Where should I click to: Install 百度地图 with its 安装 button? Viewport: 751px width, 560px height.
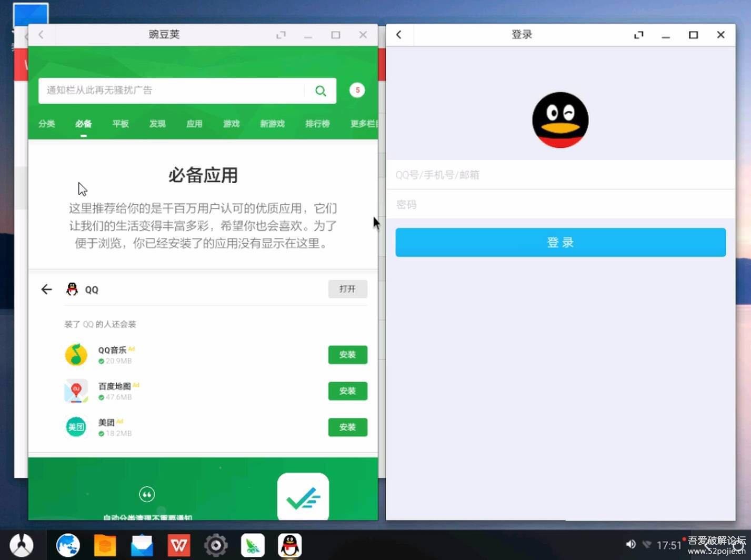(348, 391)
